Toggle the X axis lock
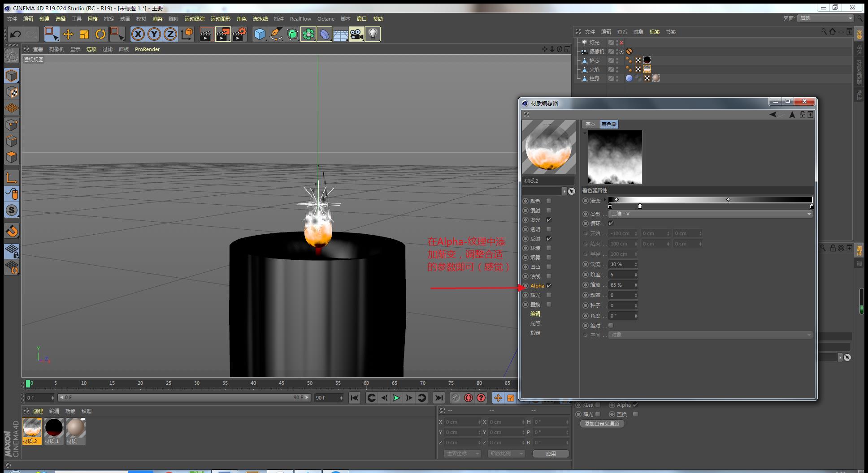Viewport: 868px width, 473px height. (x=138, y=34)
